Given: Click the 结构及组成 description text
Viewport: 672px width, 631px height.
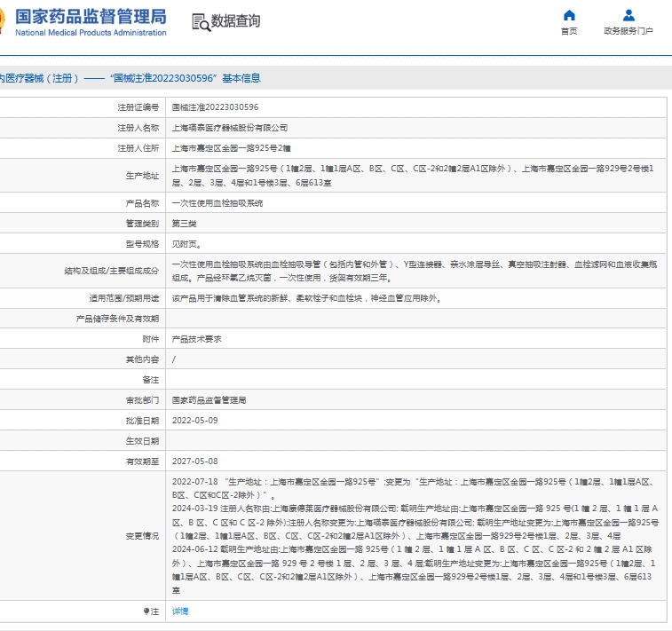Looking at the screenshot, I should [415, 271].
